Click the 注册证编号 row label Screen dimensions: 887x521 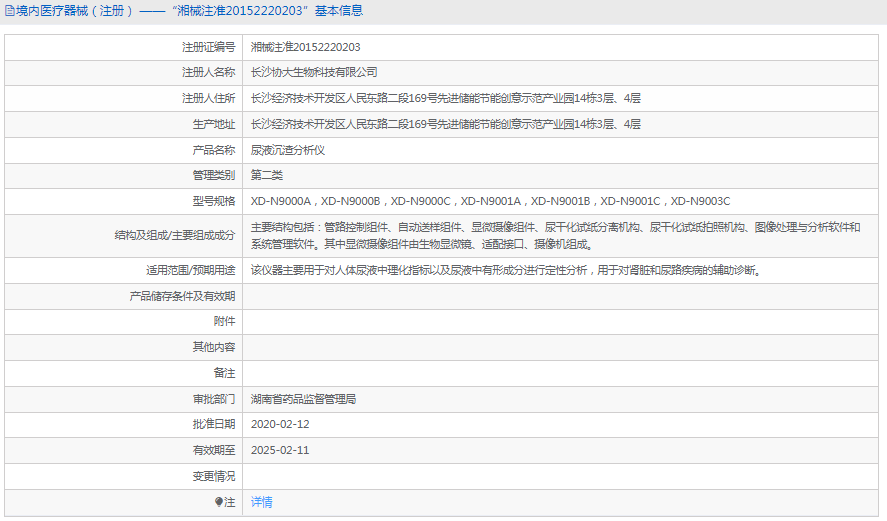click(x=208, y=47)
